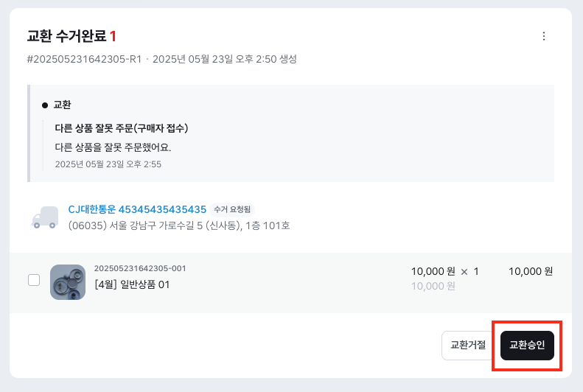Click the order number #202505231642305-R1
Image resolution: width=583 pixels, height=392 pixels.
point(84,59)
